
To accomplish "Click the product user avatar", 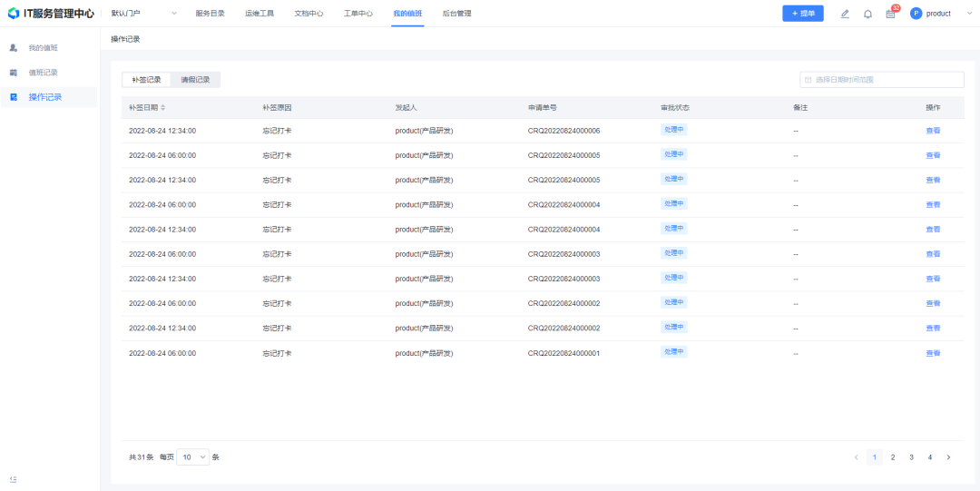I will [916, 13].
